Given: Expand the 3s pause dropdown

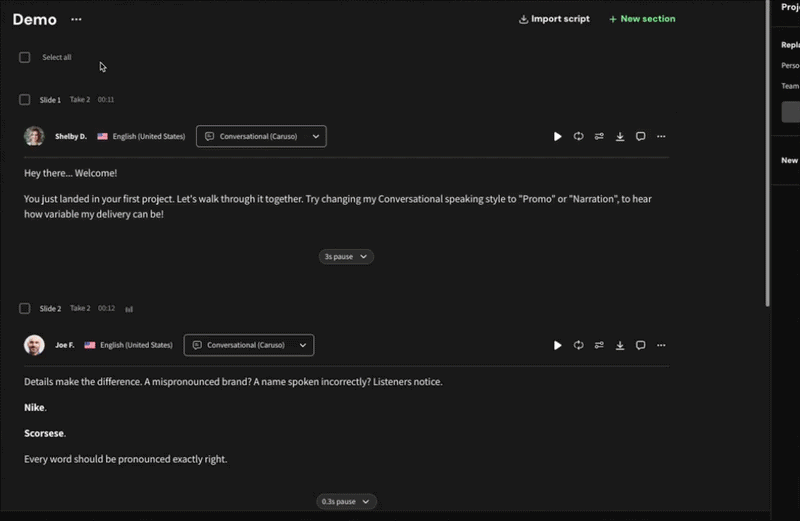Looking at the screenshot, I should (x=346, y=257).
